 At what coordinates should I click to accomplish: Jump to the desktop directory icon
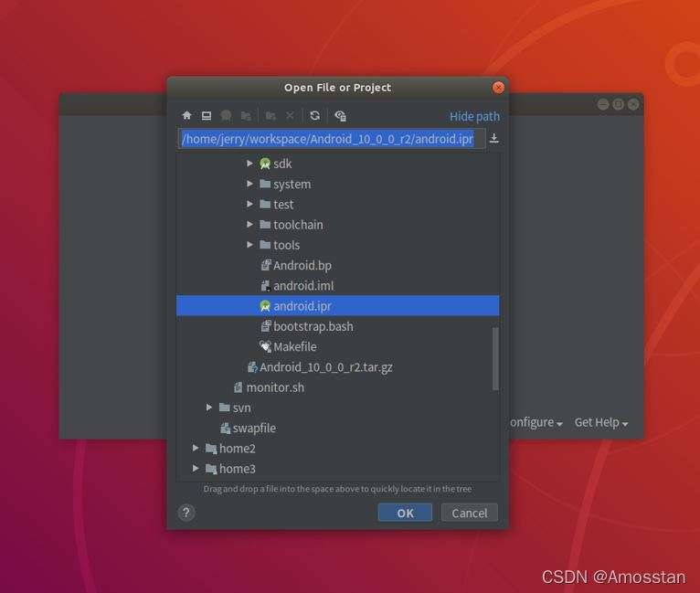tap(207, 115)
